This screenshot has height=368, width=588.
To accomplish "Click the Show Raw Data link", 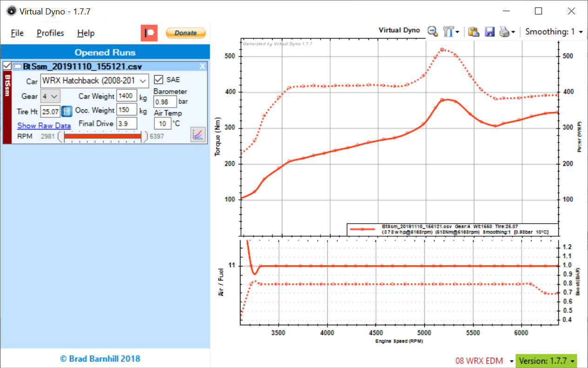I will click(x=44, y=126).
